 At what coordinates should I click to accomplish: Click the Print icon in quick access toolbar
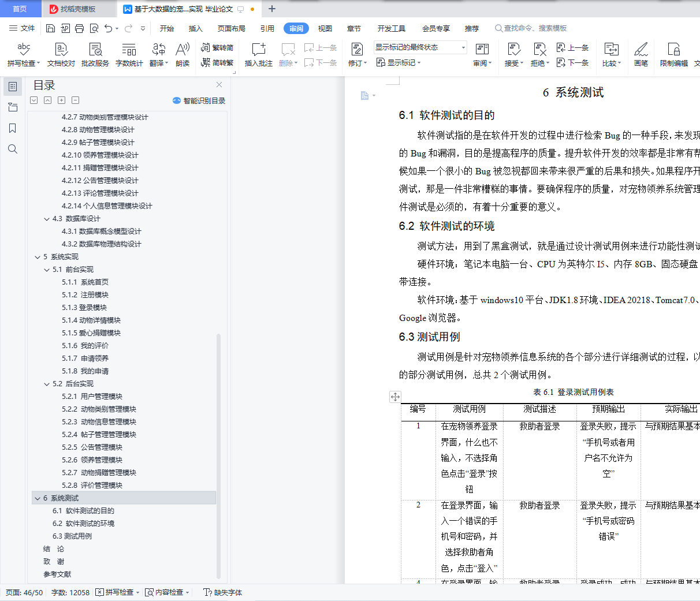tap(79, 28)
